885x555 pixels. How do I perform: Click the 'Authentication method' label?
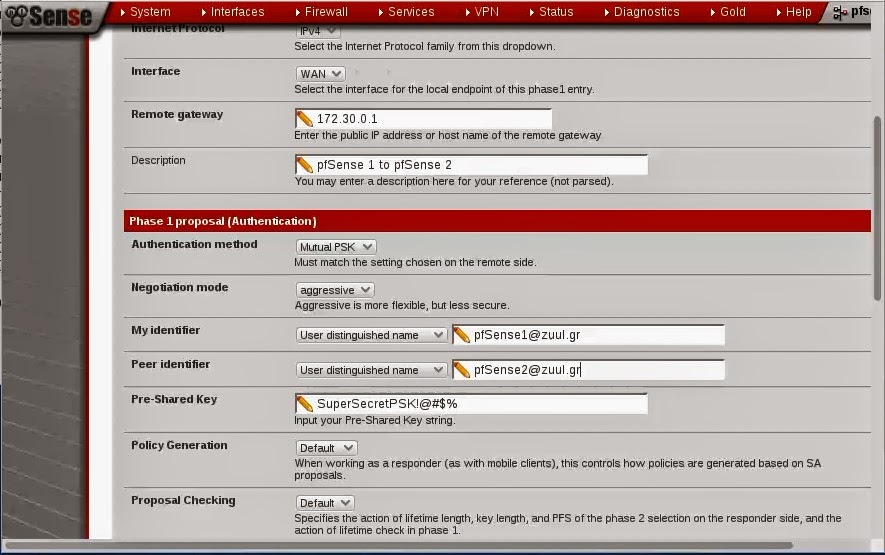(x=194, y=244)
